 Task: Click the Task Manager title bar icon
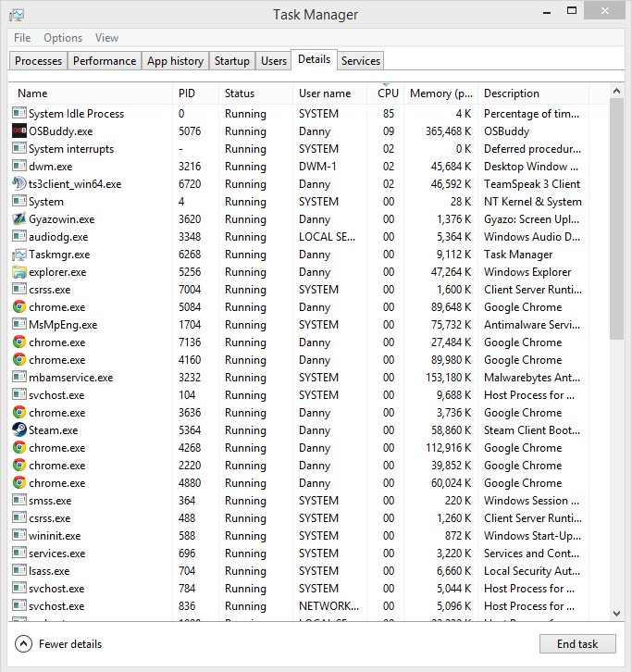pos(17,15)
